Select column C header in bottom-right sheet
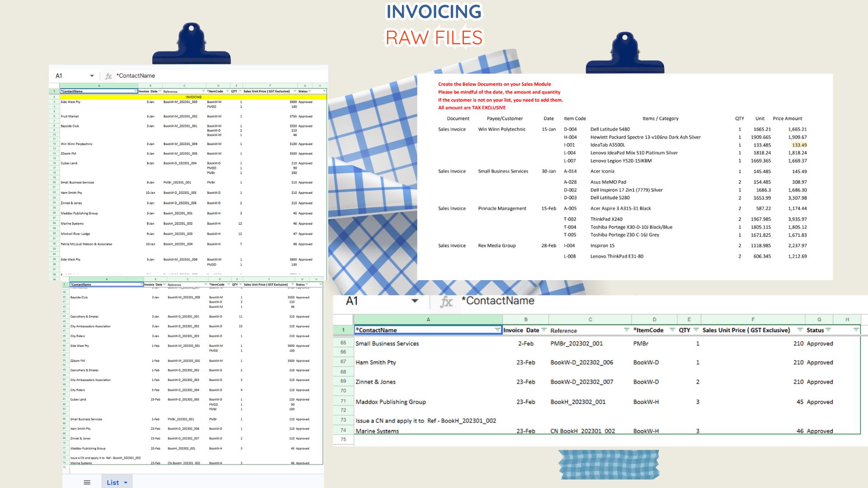Image resolution: width=868 pixels, height=488 pixels. pos(590,319)
